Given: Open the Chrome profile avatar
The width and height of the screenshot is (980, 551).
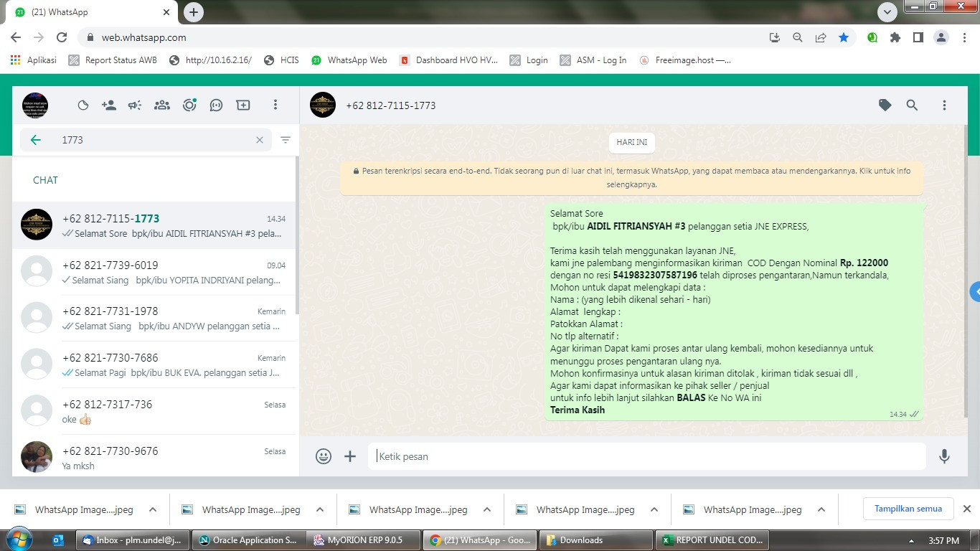Looking at the screenshot, I should click(941, 37).
